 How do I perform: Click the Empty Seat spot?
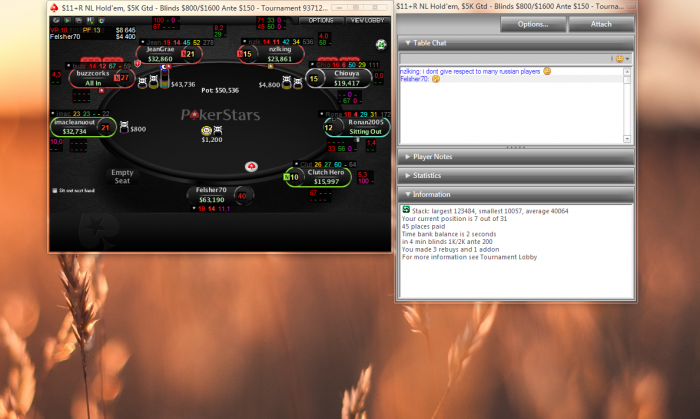(122, 176)
